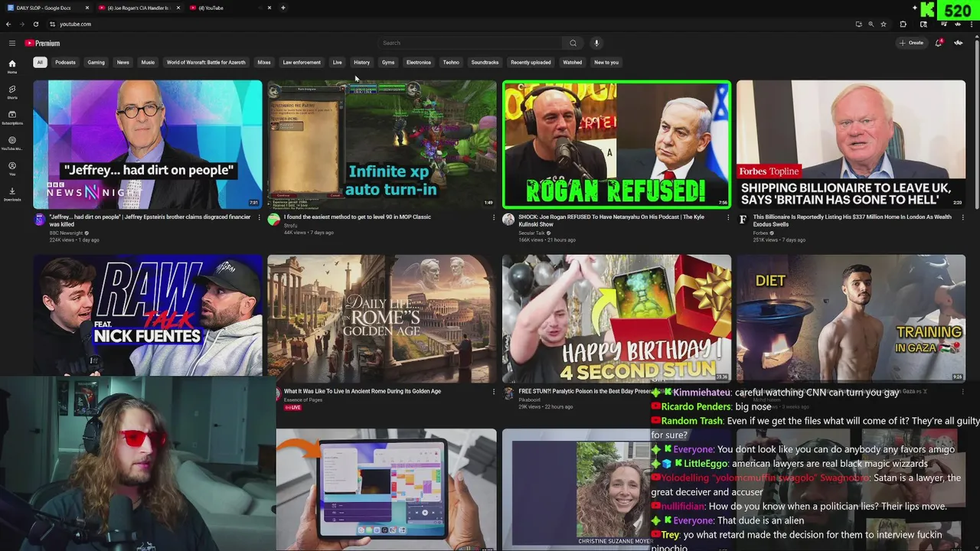Viewport: 980px width, 551px height.
Task: Select the Recently uploaded chip
Action: coord(531,62)
